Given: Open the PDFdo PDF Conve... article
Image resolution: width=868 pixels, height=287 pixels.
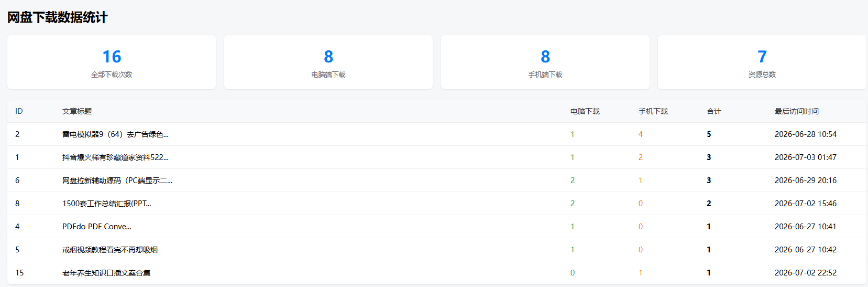Looking at the screenshot, I should click(x=97, y=227).
